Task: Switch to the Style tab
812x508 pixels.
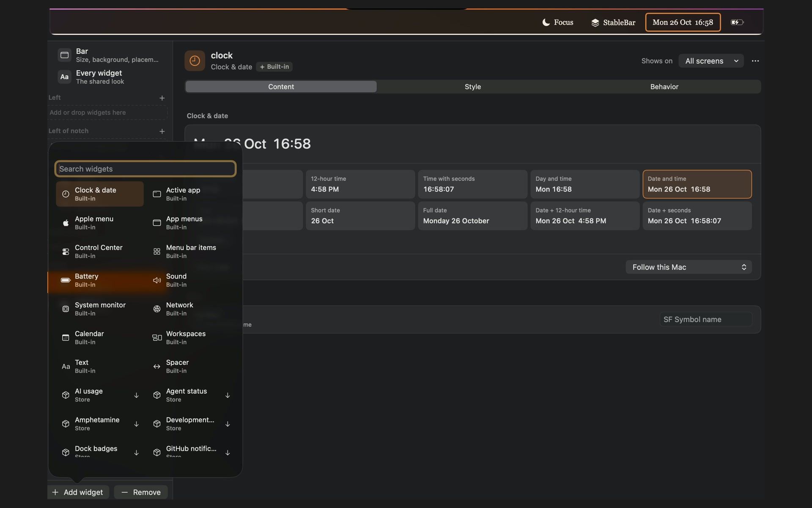Action: click(472, 87)
